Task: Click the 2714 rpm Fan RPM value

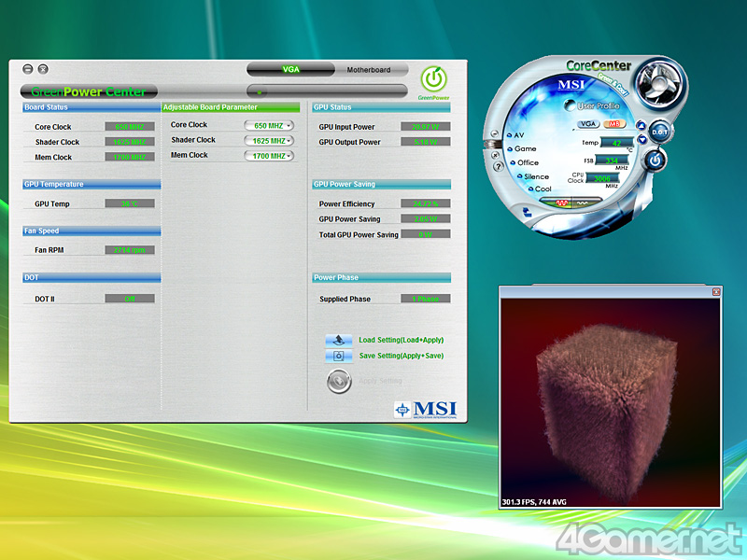Action: (x=130, y=250)
